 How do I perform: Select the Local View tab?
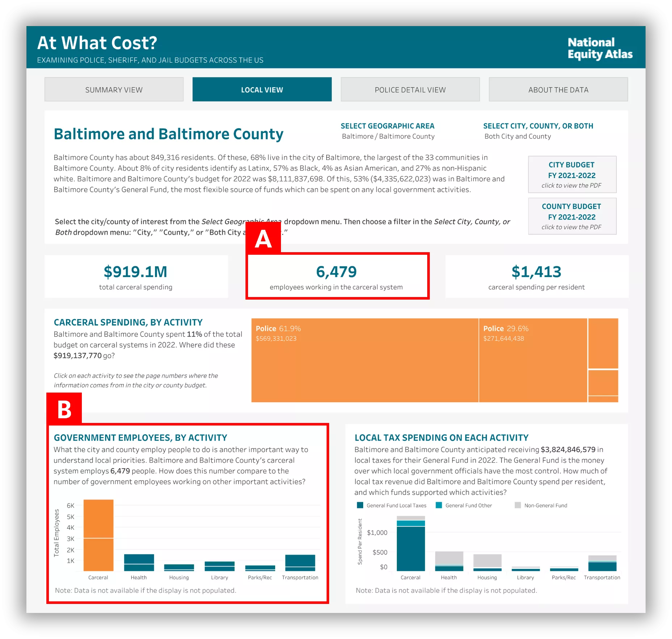click(262, 89)
